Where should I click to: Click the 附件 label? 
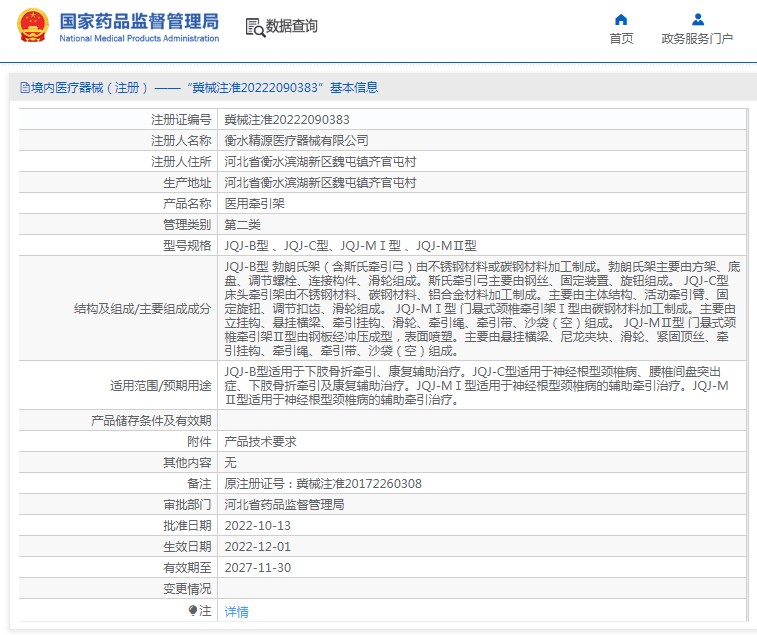199,441
